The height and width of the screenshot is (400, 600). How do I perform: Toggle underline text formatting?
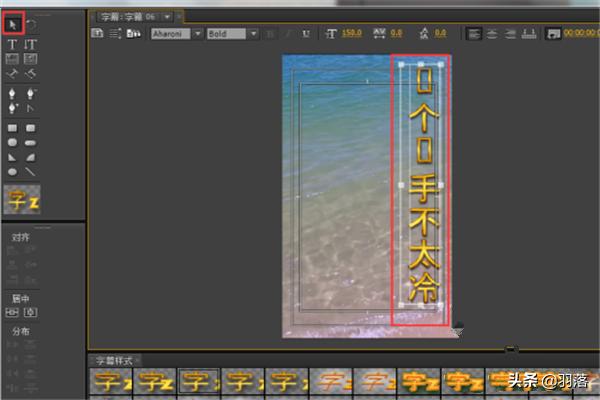click(x=306, y=34)
